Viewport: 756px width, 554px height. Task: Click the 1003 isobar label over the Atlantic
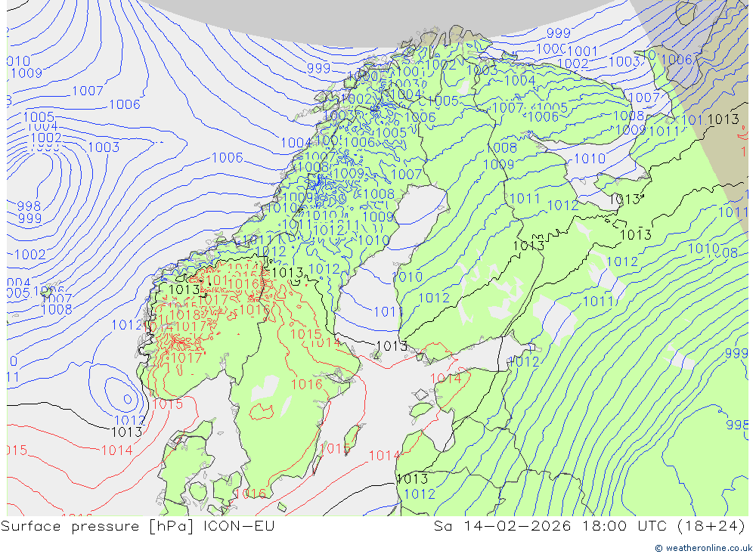tap(104, 147)
